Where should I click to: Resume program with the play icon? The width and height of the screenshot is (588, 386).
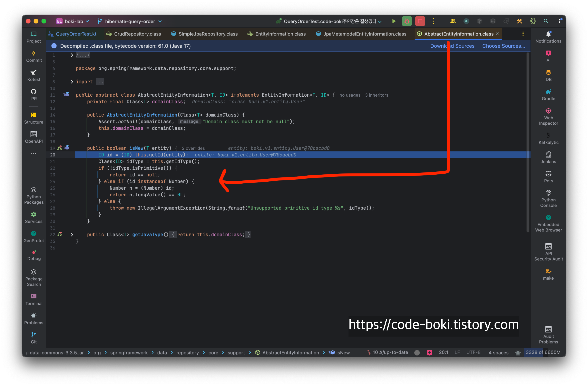pos(394,21)
